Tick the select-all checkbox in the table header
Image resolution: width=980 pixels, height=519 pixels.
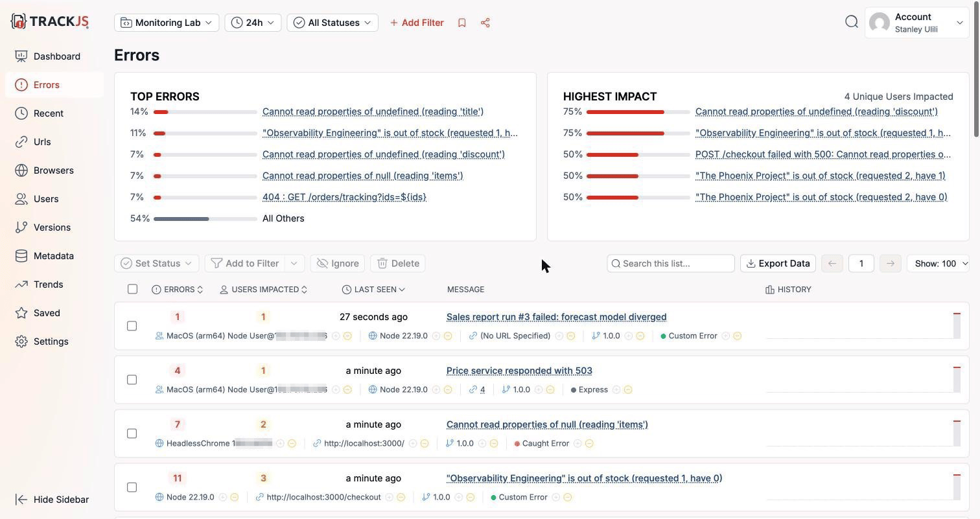[132, 289]
